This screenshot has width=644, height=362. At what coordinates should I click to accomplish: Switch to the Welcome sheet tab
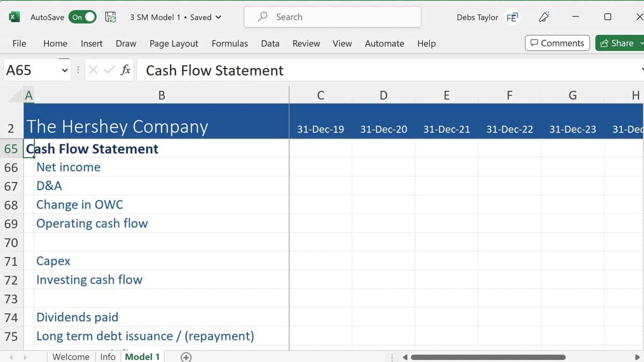coord(71,357)
